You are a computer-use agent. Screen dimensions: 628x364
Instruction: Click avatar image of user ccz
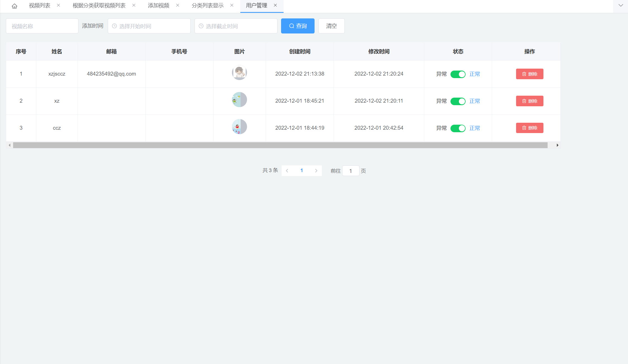(239, 127)
